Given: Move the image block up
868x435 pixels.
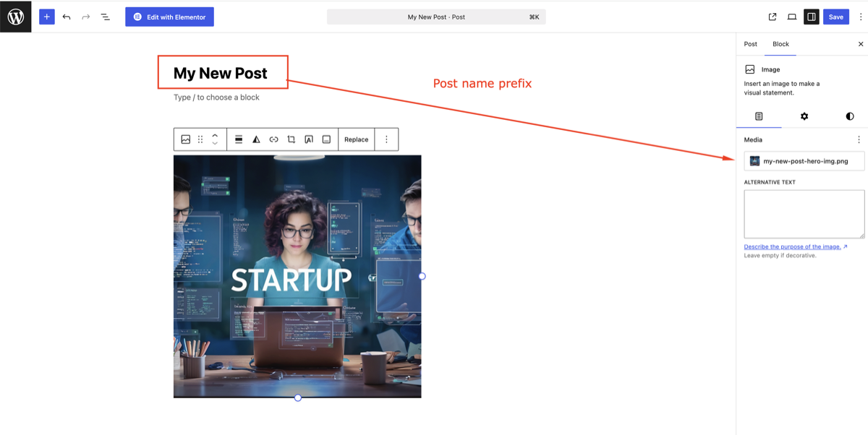Looking at the screenshot, I should pyautogui.click(x=215, y=135).
